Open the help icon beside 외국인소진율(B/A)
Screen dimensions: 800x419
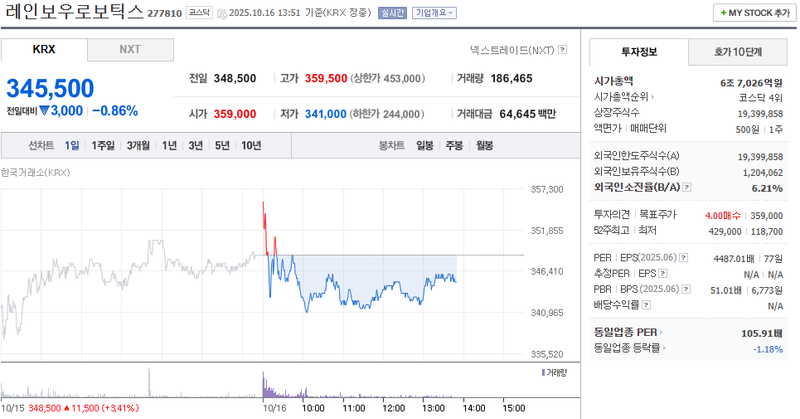(x=685, y=187)
